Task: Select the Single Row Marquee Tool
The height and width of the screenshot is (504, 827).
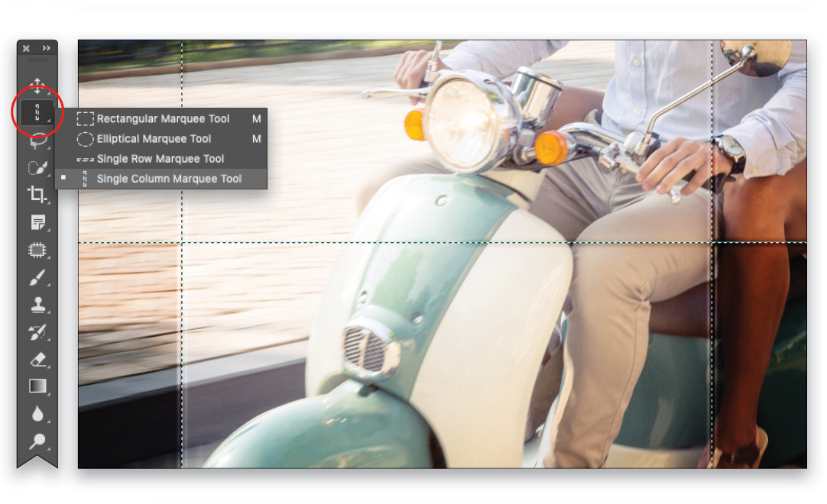Action: click(162, 159)
